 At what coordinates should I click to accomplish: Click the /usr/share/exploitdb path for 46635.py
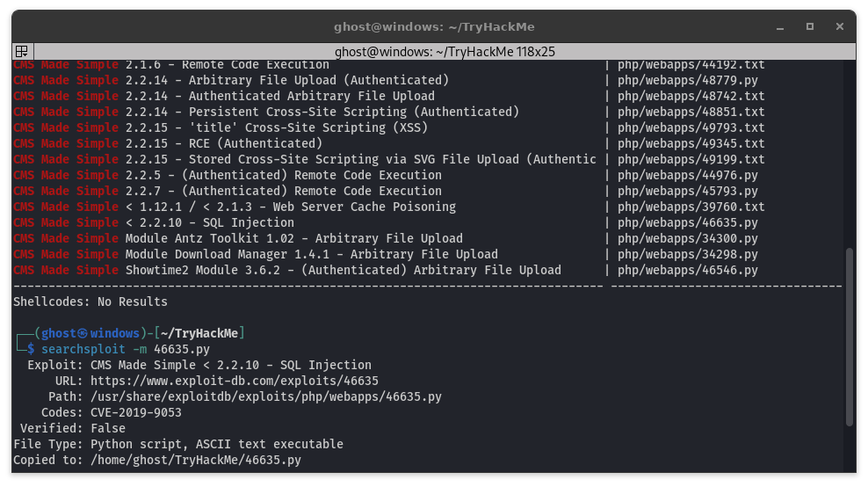[266, 396]
